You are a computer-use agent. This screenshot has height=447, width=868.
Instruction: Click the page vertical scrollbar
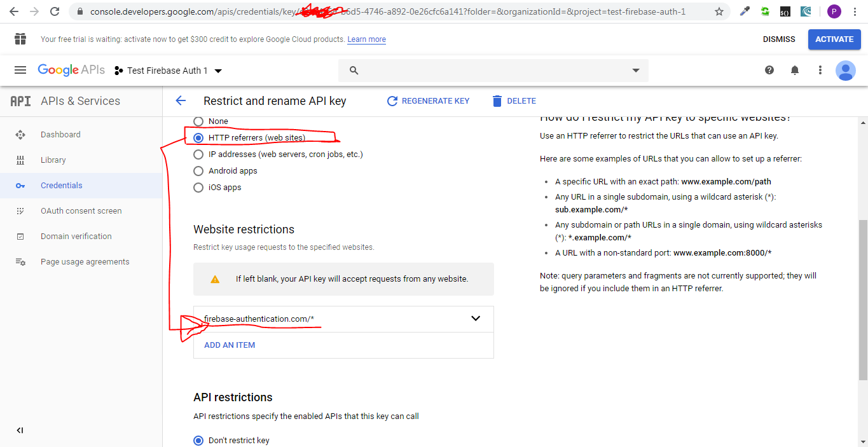click(x=863, y=299)
